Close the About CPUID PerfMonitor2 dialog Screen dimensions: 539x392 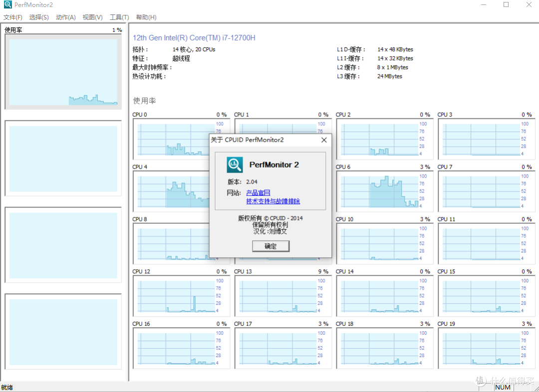(x=324, y=140)
